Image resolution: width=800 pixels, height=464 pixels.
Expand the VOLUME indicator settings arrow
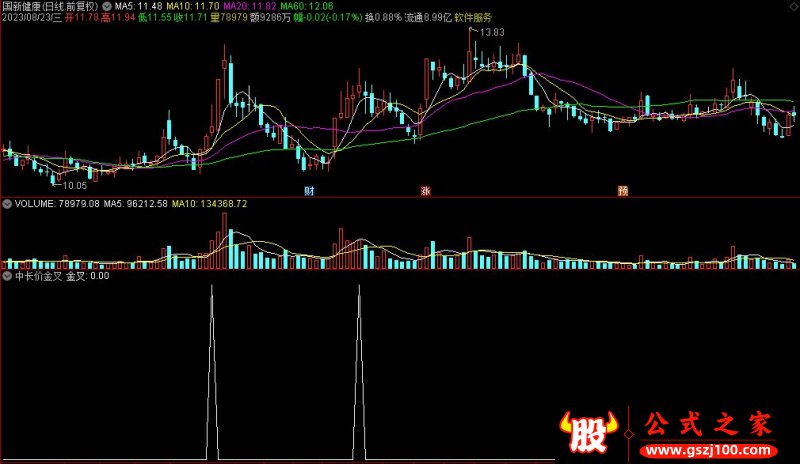[7, 204]
